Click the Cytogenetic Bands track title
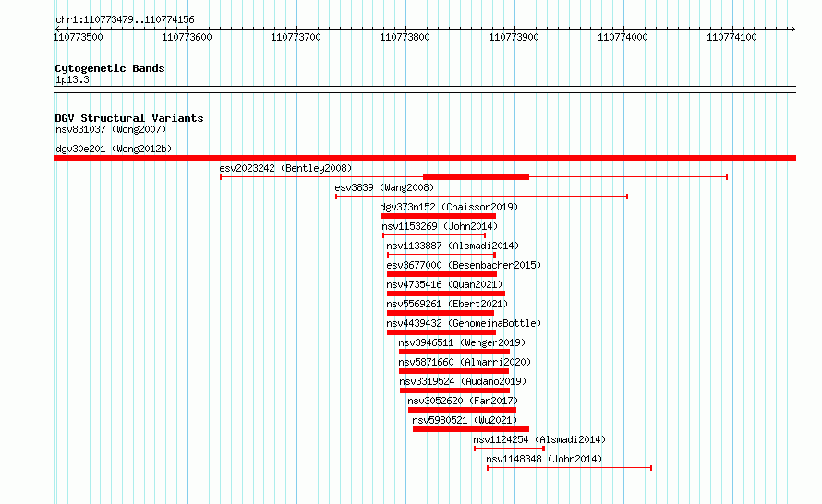 pos(110,68)
